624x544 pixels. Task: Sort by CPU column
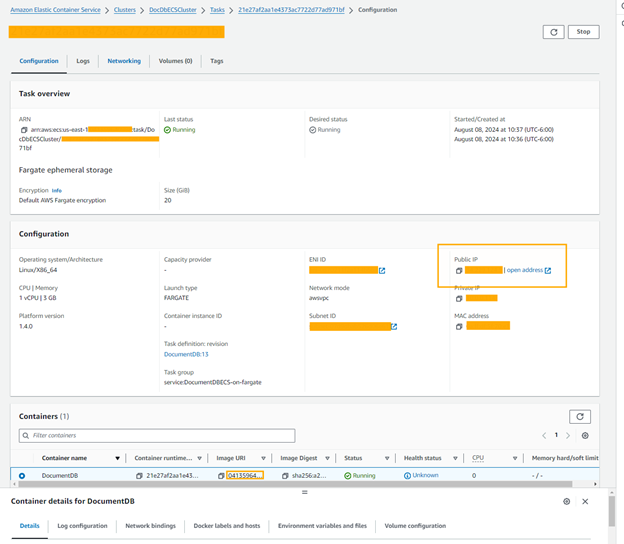pos(515,458)
